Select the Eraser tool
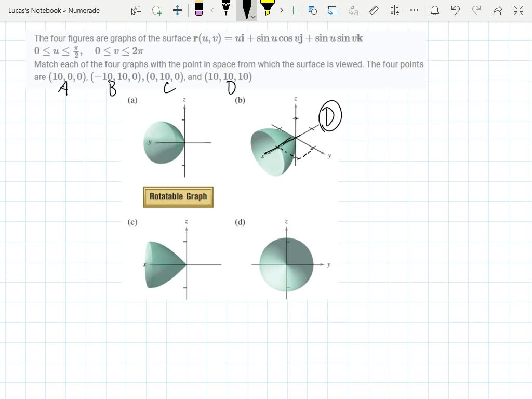532x399 pixels. [199, 10]
